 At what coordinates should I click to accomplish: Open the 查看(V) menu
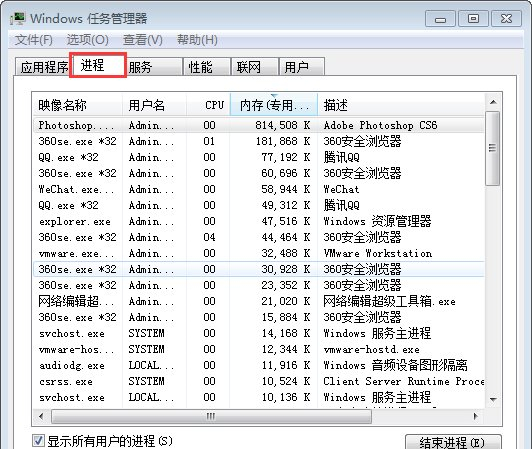tap(142, 40)
